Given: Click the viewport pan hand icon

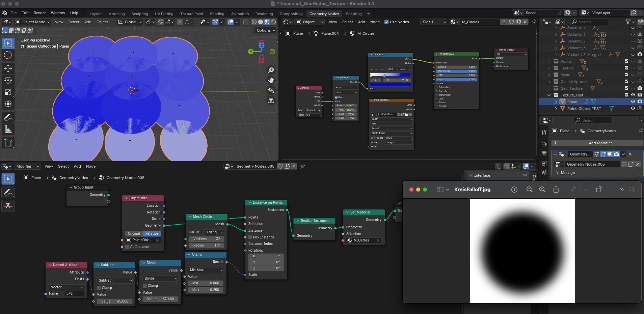Looking at the screenshot, I should 271,80.
